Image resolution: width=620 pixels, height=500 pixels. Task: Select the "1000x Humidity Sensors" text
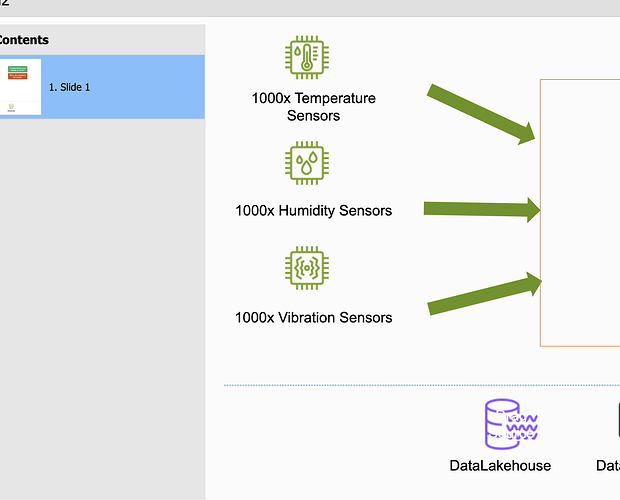[x=313, y=211]
